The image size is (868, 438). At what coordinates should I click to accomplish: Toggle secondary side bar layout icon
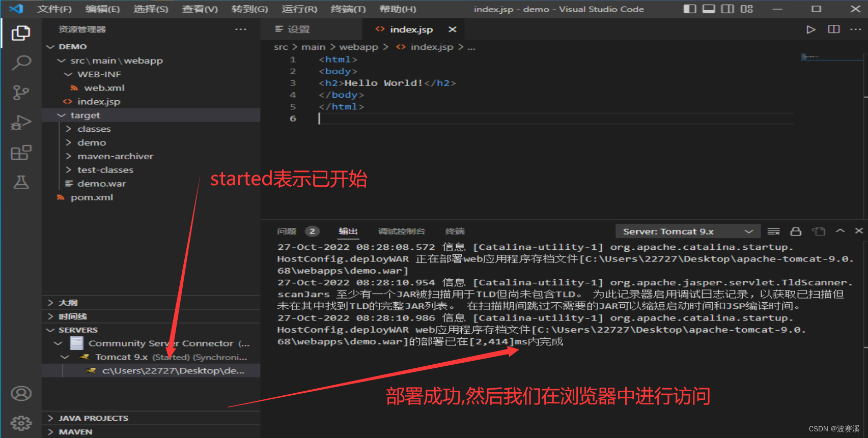728,9
